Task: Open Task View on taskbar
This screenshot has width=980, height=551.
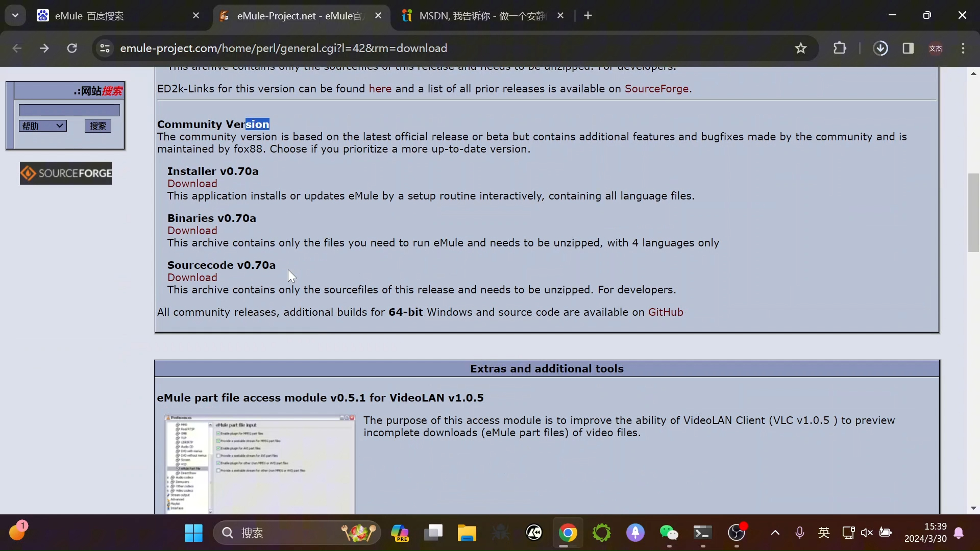Action: coord(433,533)
